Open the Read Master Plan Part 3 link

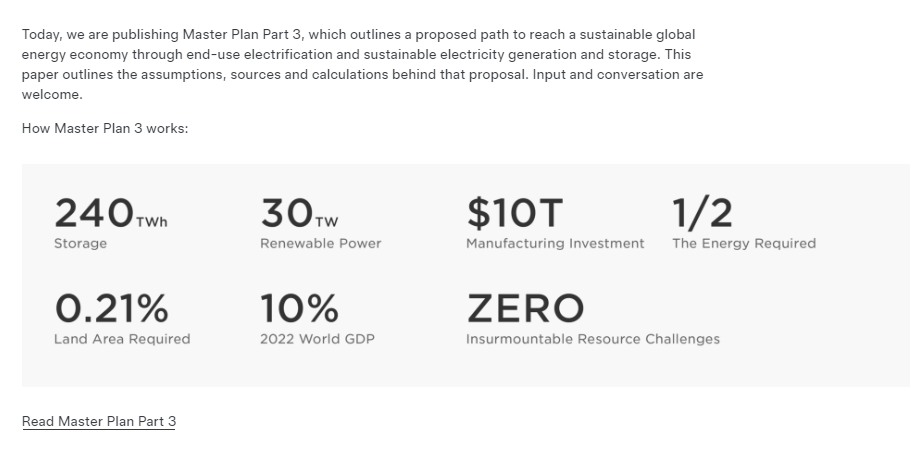coord(99,421)
